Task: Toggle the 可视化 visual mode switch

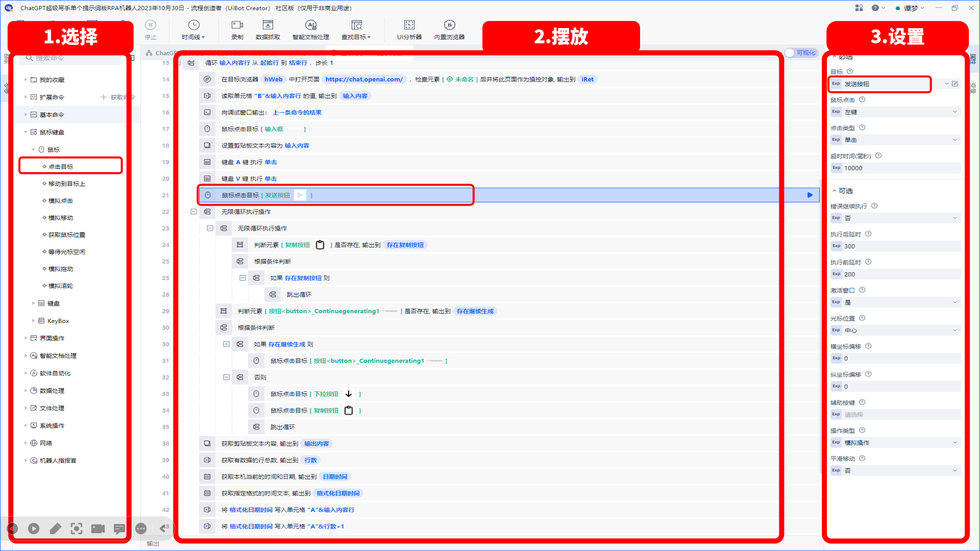Action: point(801,53)
